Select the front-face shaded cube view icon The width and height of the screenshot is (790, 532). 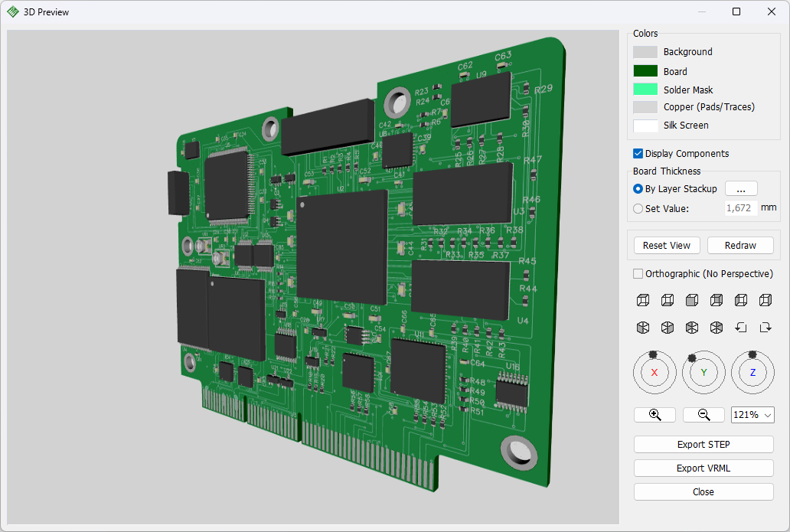[x=692, y=300]
